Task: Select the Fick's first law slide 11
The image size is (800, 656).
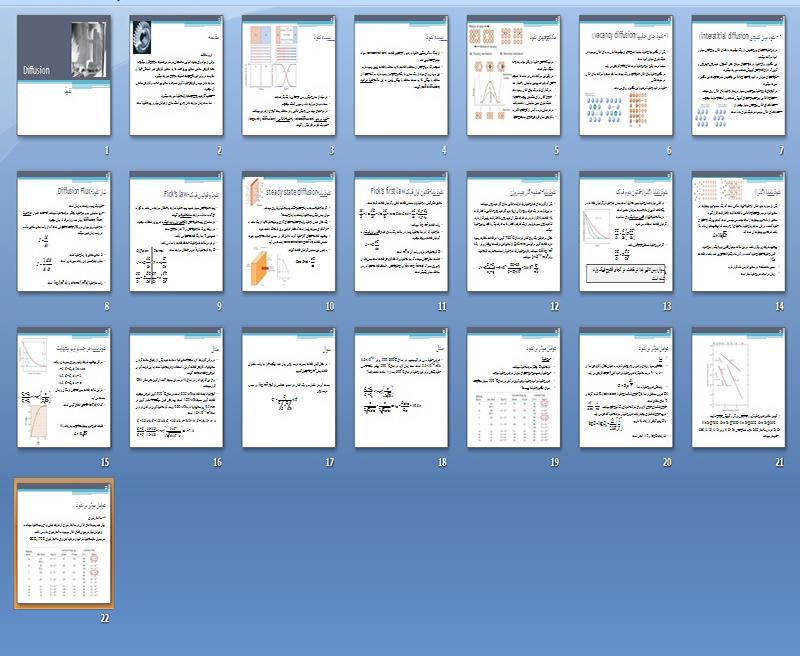Action: point(401,231)
